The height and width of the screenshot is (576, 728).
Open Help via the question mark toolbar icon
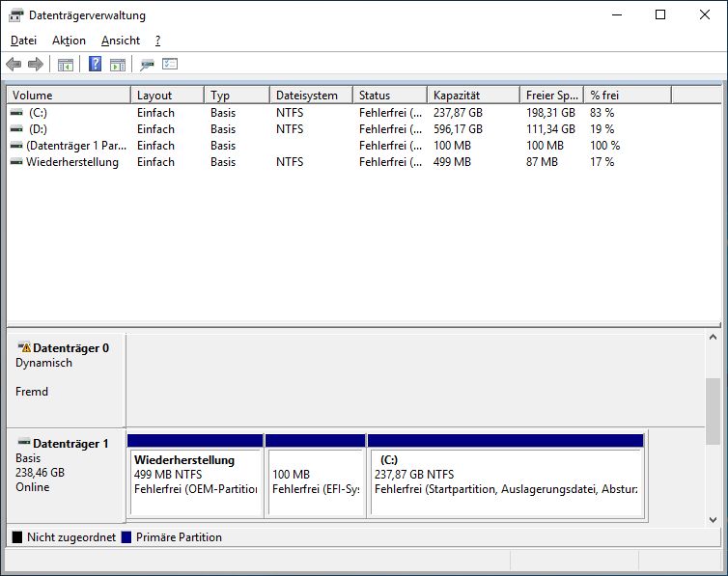click(x=95, y=64)
